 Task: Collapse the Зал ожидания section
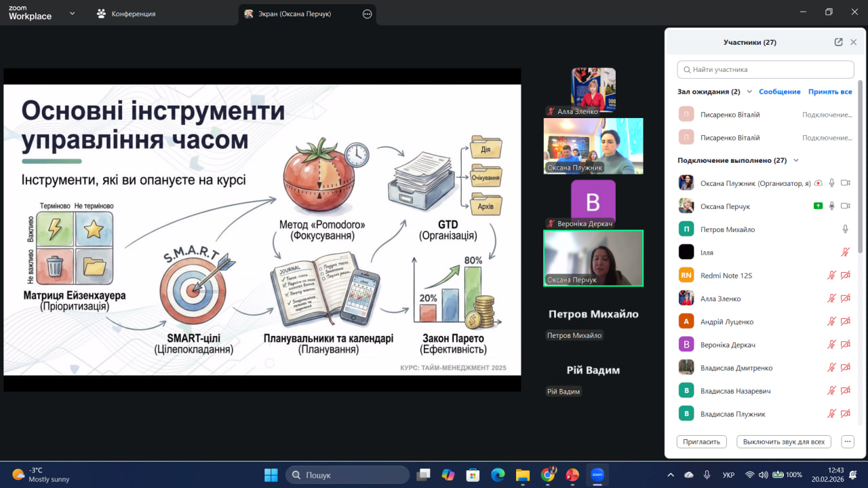coord(749,92)
